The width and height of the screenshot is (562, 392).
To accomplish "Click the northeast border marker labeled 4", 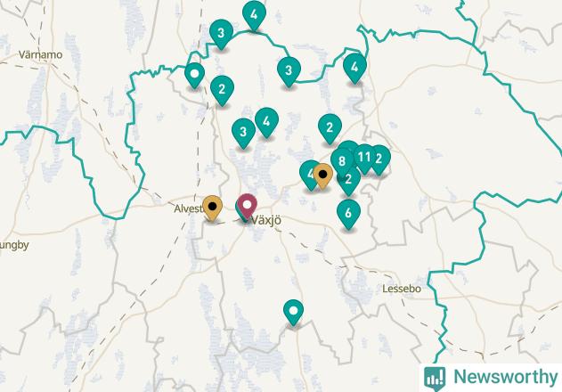I will 354,69.
